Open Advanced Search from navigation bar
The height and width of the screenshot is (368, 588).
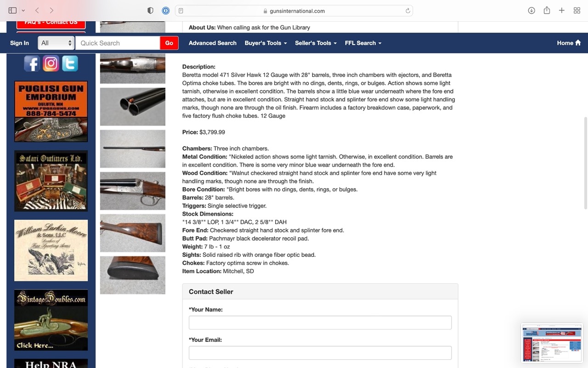pyautogui.click(x=212, y=43)
